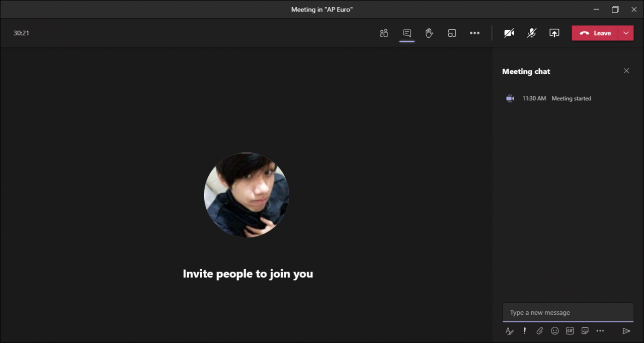Click the Type a new message field
Image resolution: width=644 pixels, height=343 pixels.
[x=568, y=312]
